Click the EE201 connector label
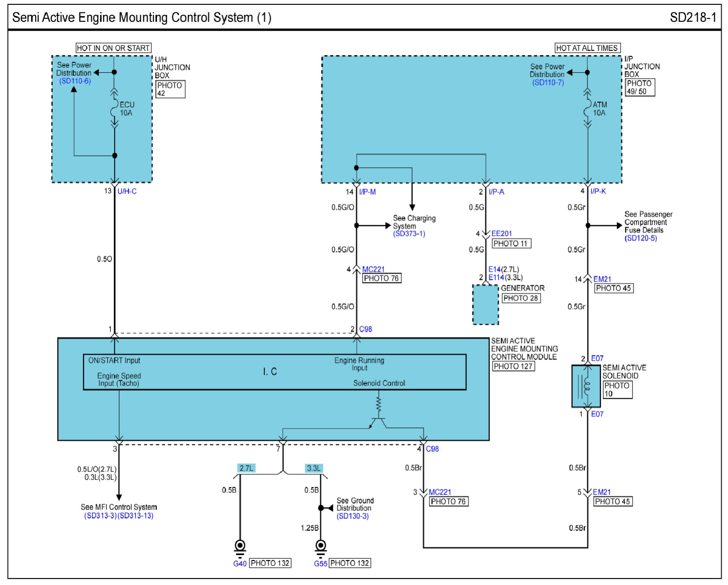Viewport: 728px width, 585px height. 501,234
